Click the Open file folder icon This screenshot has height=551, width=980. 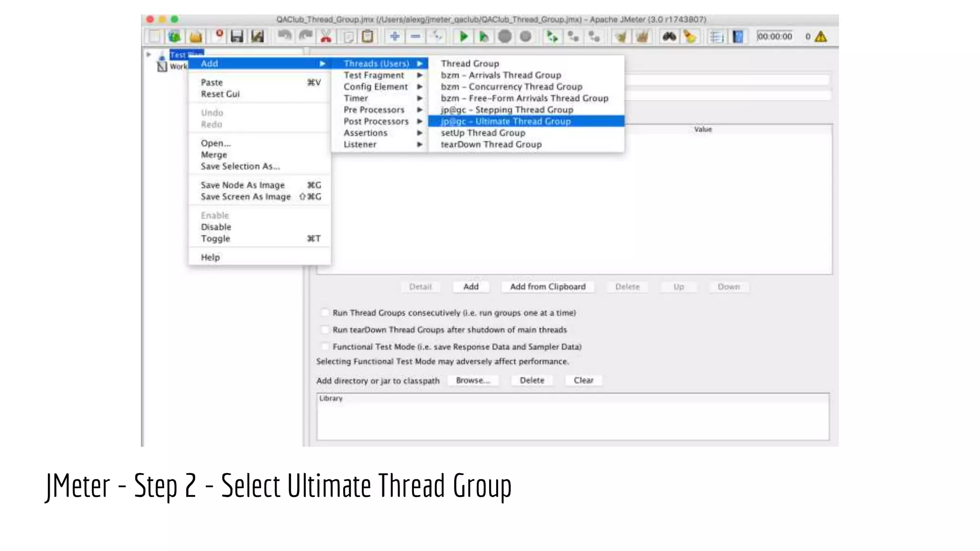pos(196,36)
